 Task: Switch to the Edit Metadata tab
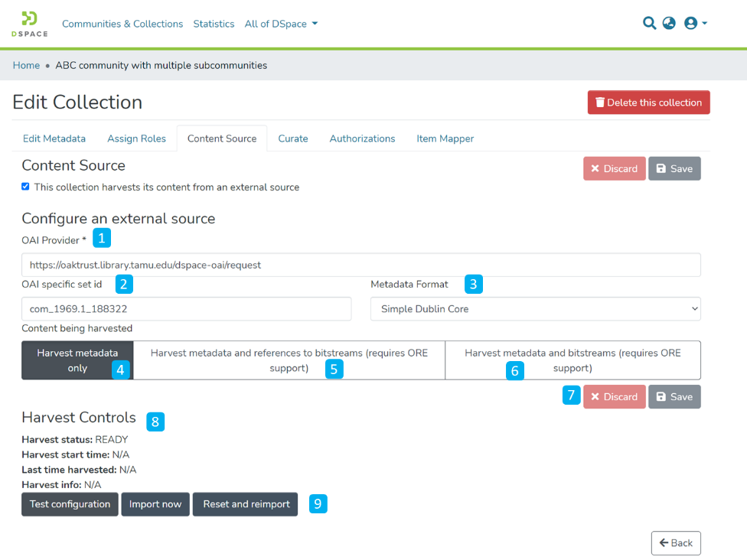pos(54,138)
